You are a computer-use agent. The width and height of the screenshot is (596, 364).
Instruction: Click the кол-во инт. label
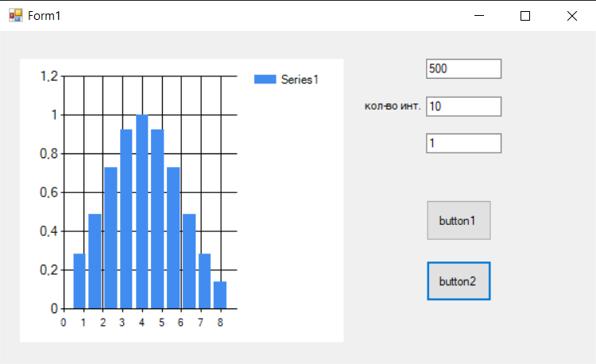click(393, 106)
